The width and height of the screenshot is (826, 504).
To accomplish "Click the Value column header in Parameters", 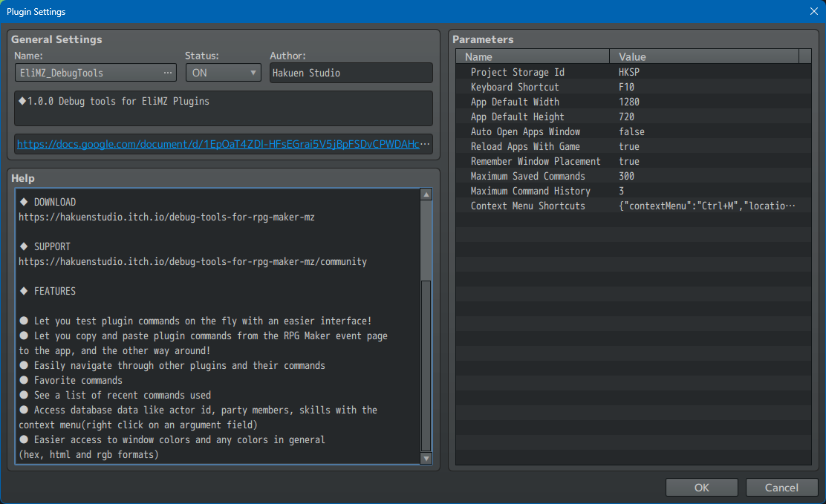I will (x=704, y=56).
